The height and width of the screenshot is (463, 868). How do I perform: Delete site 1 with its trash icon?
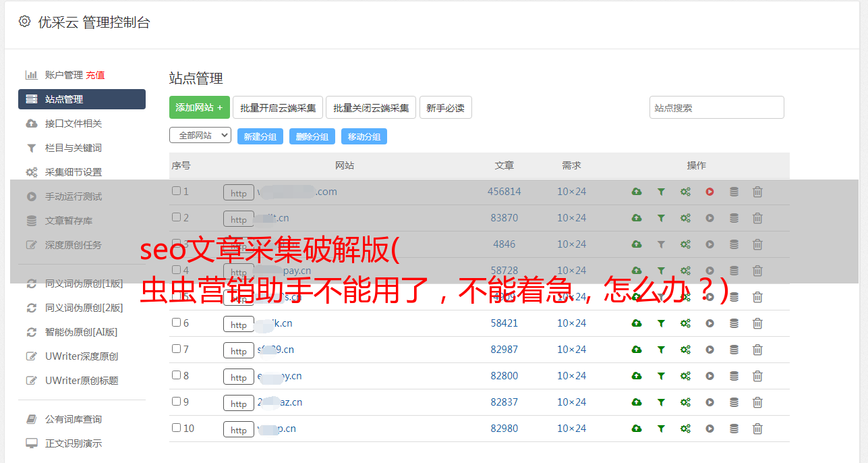[x=757, y=192]
